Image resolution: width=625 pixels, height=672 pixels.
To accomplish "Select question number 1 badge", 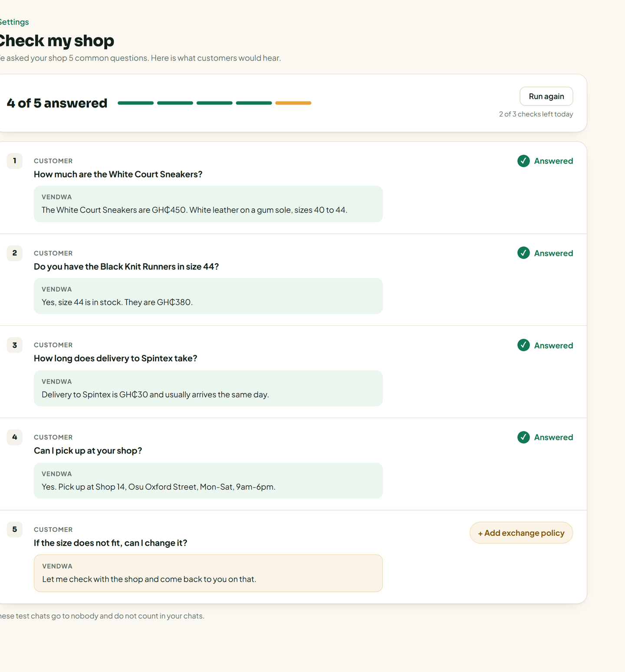I will click(15, 161).
